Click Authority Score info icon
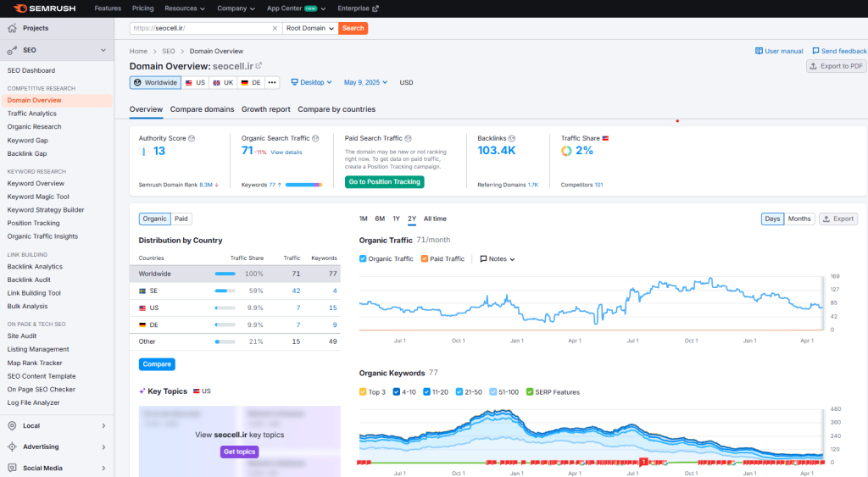This screenshot has height=477, width=868. 192,138
